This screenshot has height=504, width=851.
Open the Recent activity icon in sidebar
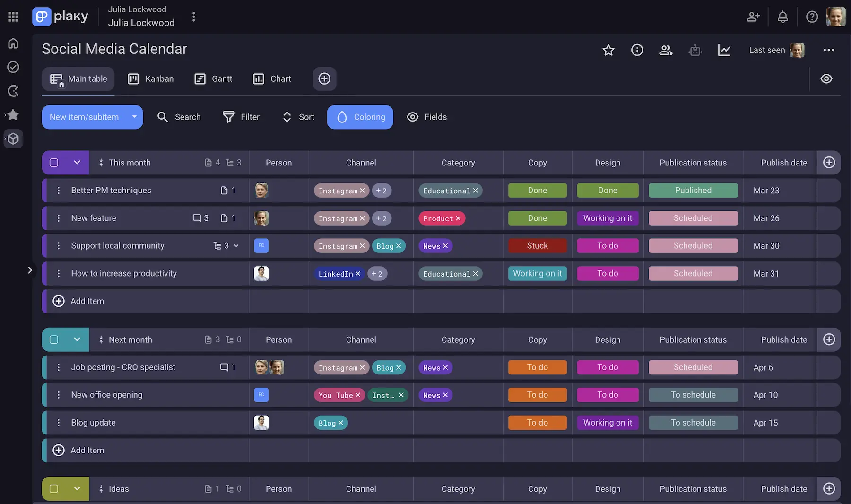pyautogui.click(x=13, y=91)
